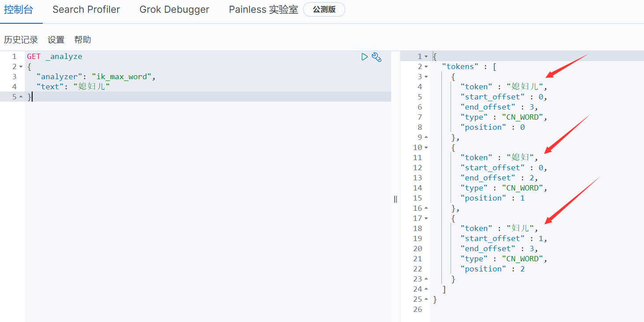Image resolution: width=644 pixels, height=322 pixels.
Task: Click the "ik_max_word" analyzer value
Action: point(122,77)
